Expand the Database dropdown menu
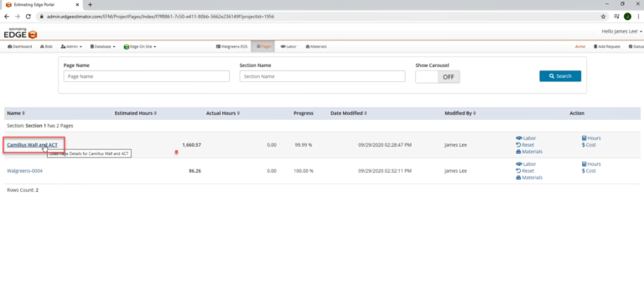The image size is (644, 306). coord(102,47)
